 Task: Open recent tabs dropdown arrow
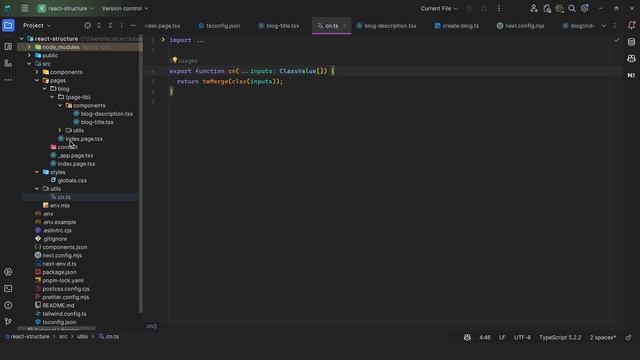click(x=604, y=26)
